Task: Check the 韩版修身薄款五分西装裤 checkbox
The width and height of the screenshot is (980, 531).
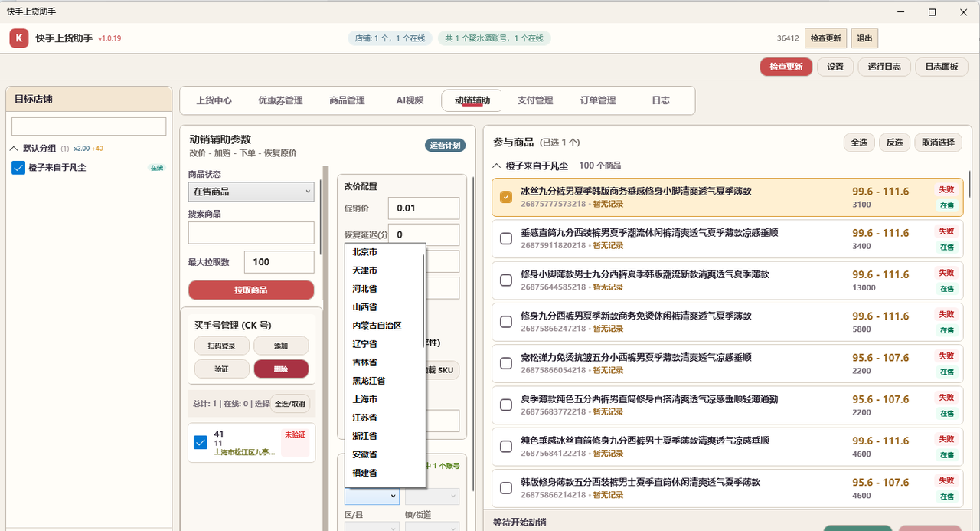Action: coord(506,488)
